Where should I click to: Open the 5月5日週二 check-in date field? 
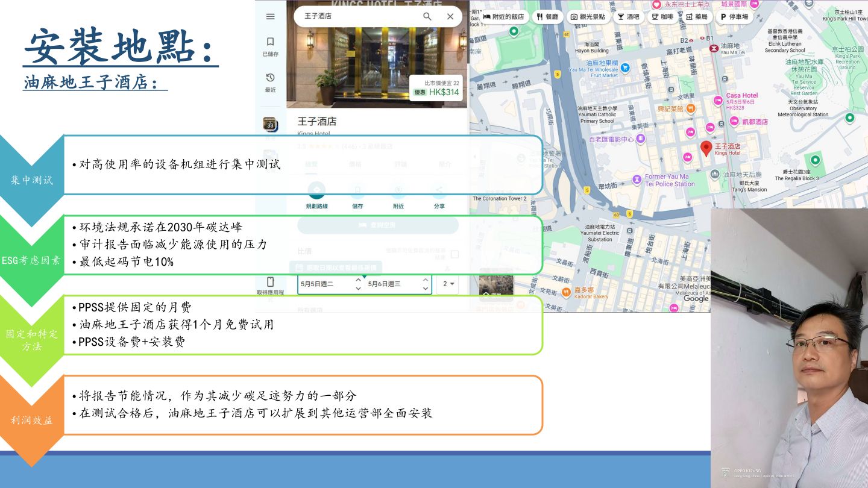331,284
